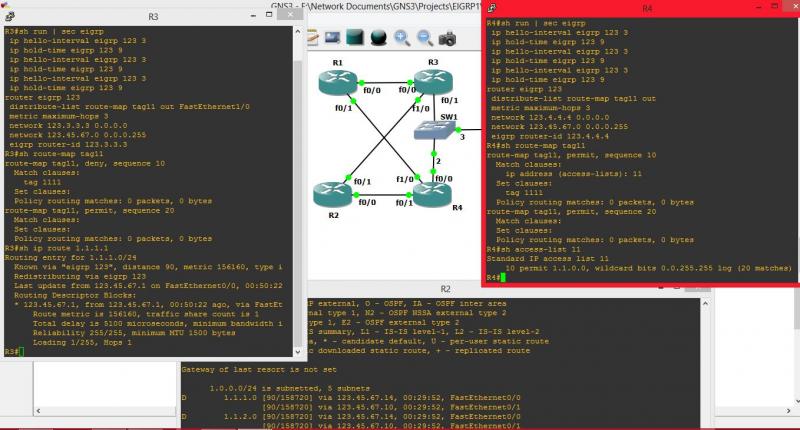Open the R4 PuTTY window system menu icon

tap(492, 8)
